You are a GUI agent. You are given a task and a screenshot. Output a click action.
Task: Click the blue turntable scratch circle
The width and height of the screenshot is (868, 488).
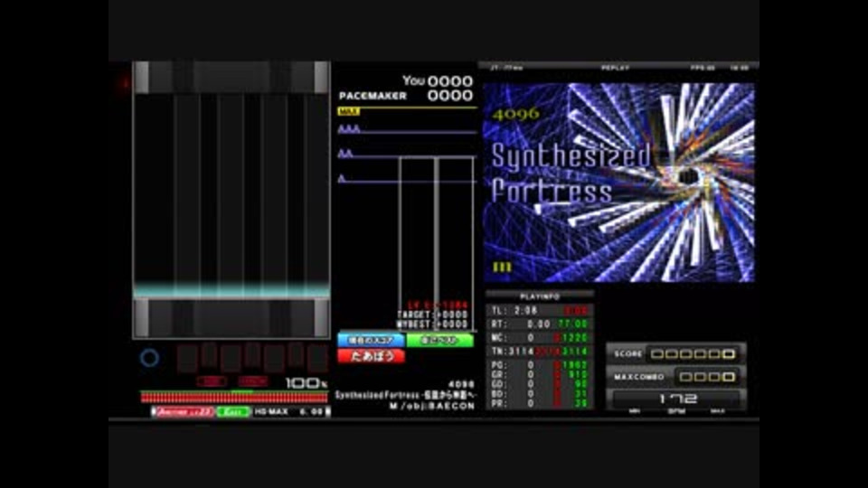coord(149,358)
